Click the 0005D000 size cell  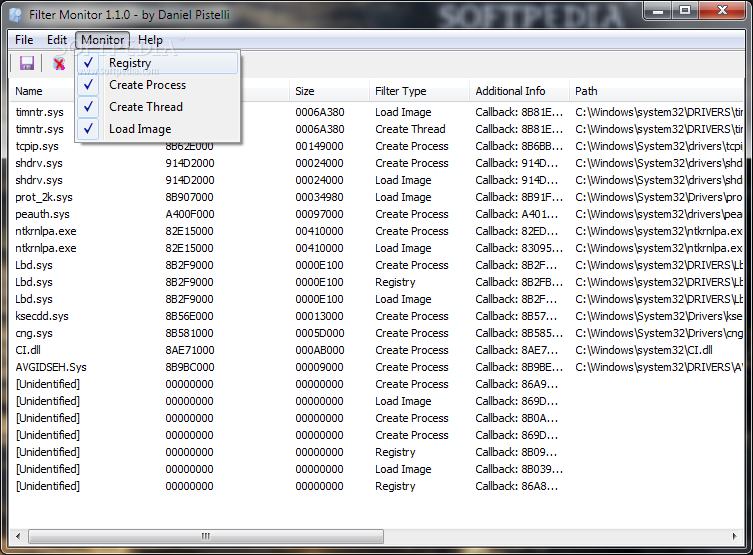click(x=319, y=333)
